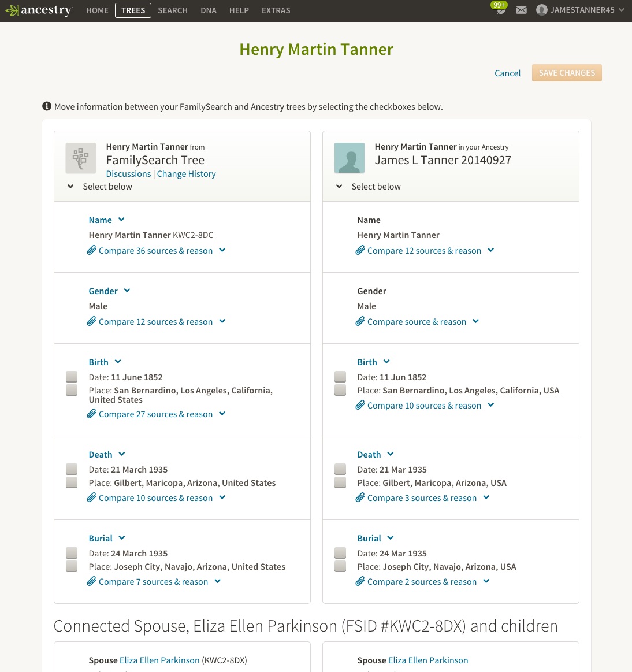
Task: Click the paperclip beside Burial's Compare 2 sources
Action: tap(360, 581)
